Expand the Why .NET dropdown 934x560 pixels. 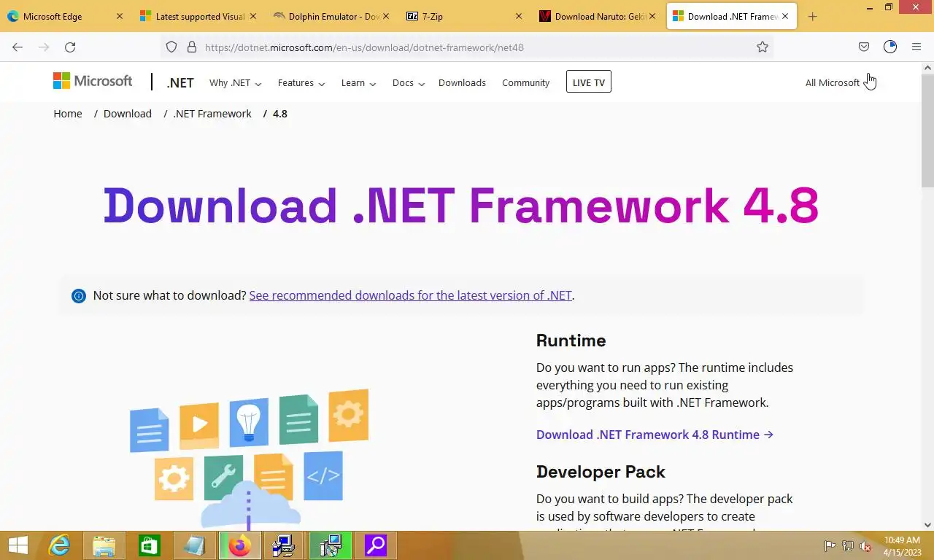(235, 83)
